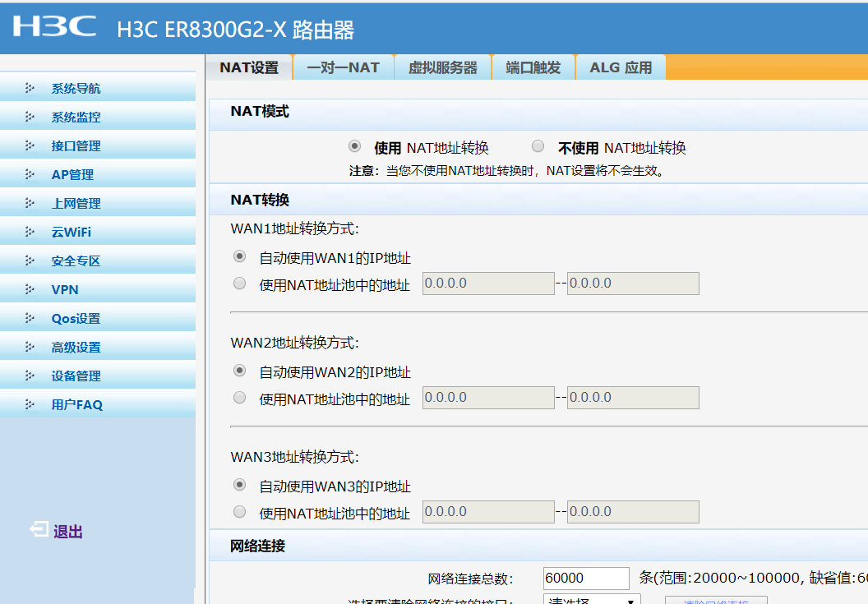Click the bullet icon beside AP管理

click(30, 174)
